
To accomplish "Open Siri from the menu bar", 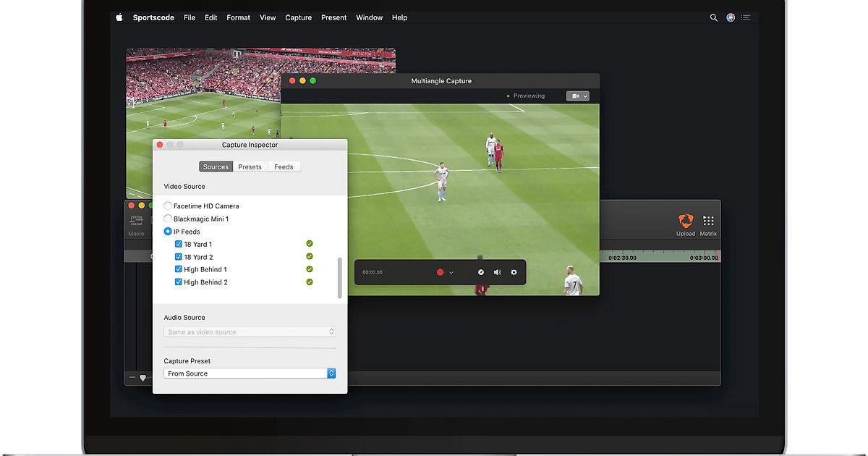I will click(731, 17).
